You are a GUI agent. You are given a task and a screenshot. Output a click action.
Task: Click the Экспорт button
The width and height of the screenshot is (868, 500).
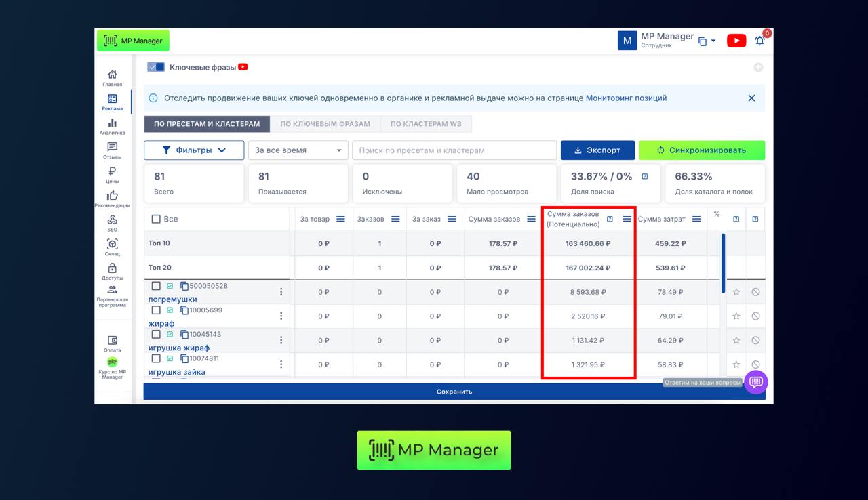(597, 150)
